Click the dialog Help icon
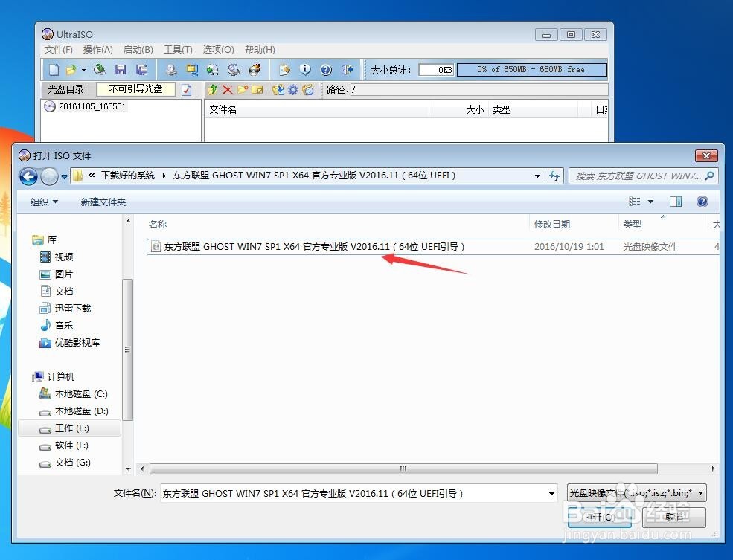Viewport: 733px width, 560px height. pos(702,202)
